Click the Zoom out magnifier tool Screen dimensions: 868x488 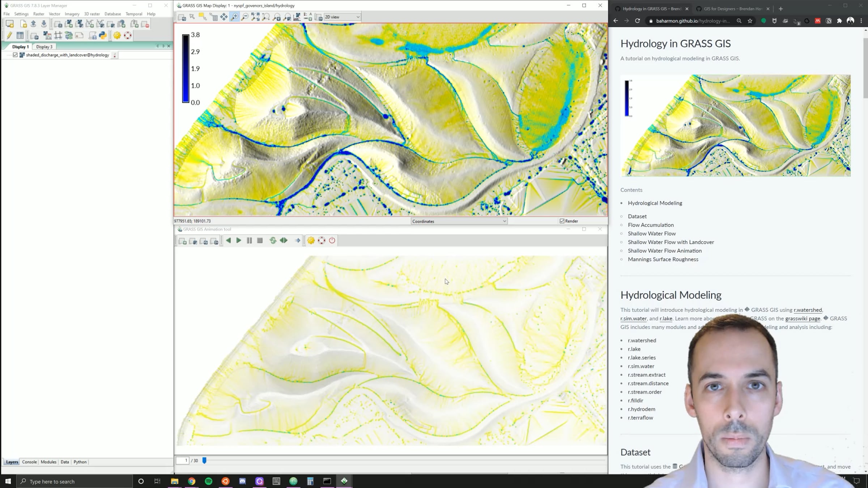point(245,17)
